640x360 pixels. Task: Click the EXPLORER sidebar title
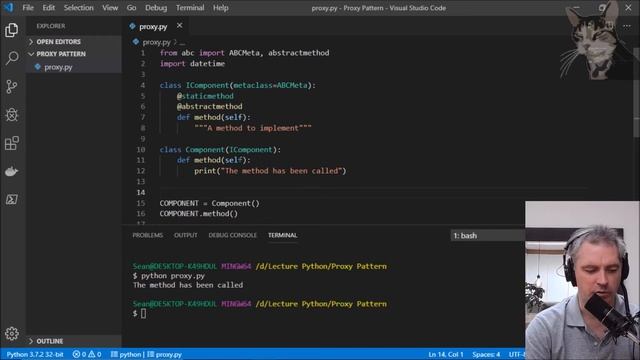click(51, 26)
